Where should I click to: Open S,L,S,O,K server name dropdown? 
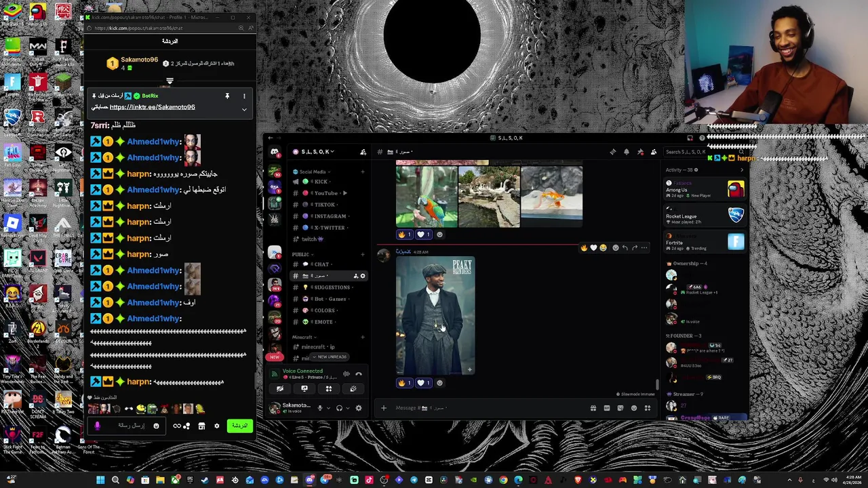[x=317, y=152]
